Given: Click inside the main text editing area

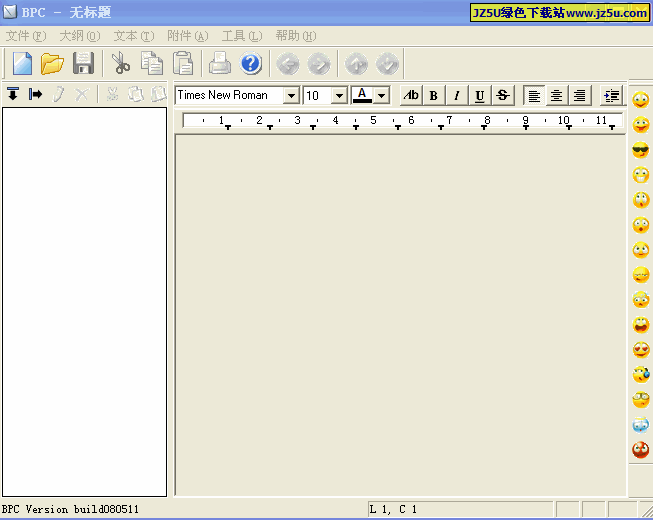Looking at the screenshot, I should (x=401, y=315).
